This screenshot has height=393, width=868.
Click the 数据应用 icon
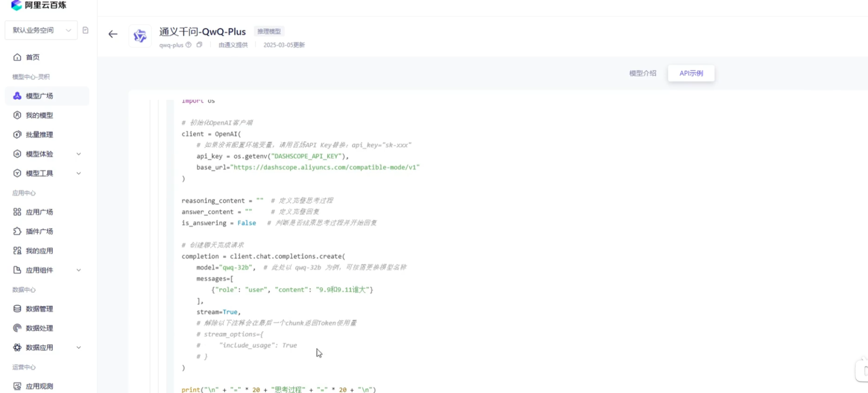(17, 347)
